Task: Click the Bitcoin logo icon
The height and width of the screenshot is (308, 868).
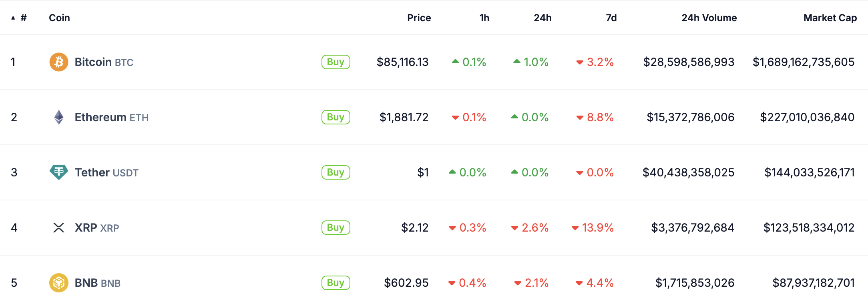Action: pos(58,62)
